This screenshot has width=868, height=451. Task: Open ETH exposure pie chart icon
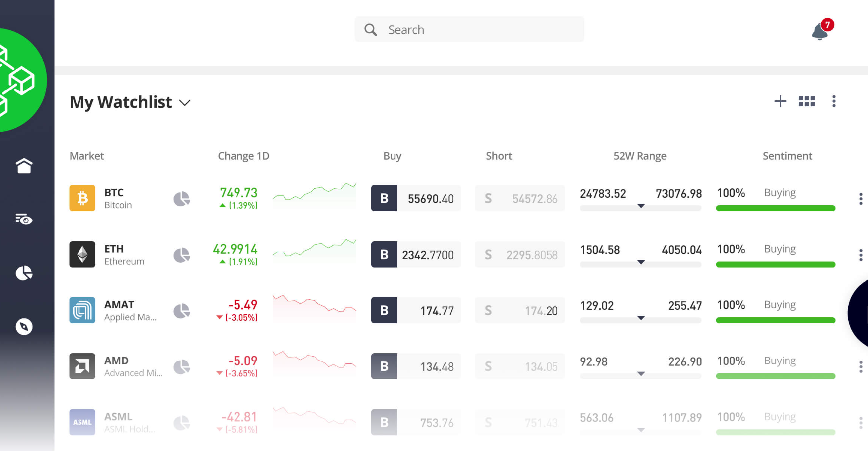tap(182, 254)
